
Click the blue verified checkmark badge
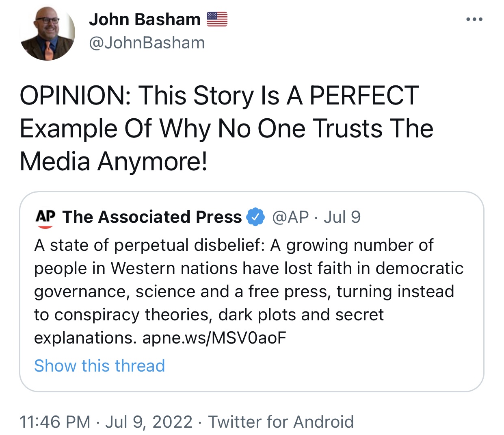[256, 217]
